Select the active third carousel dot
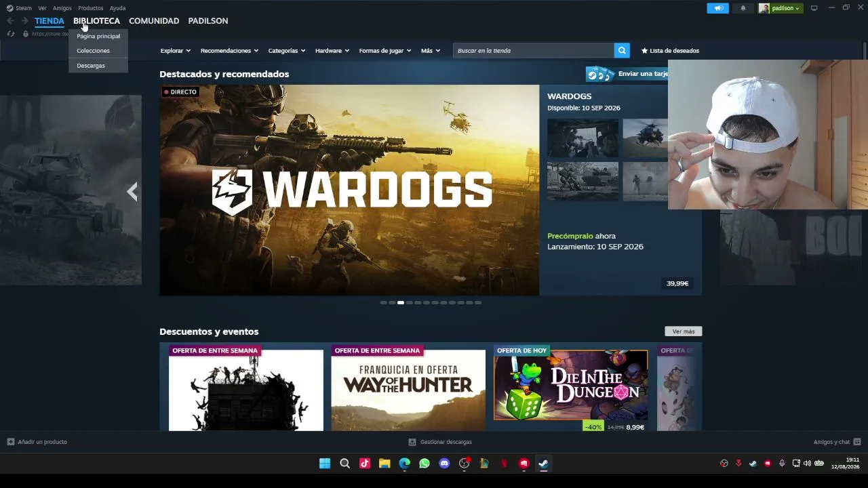The height and width of the screenshot is (488, 868). (401, 302)
